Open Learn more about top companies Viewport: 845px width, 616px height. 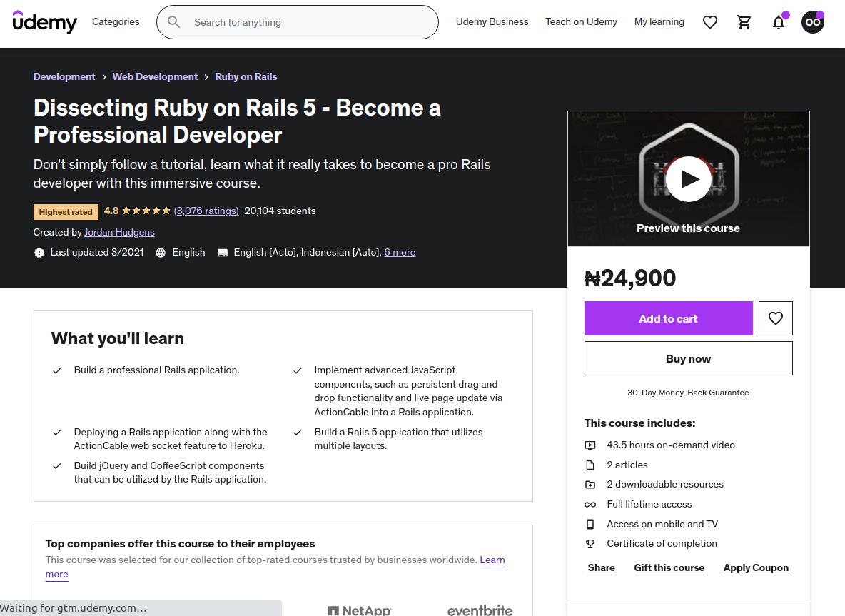[492, 560]
